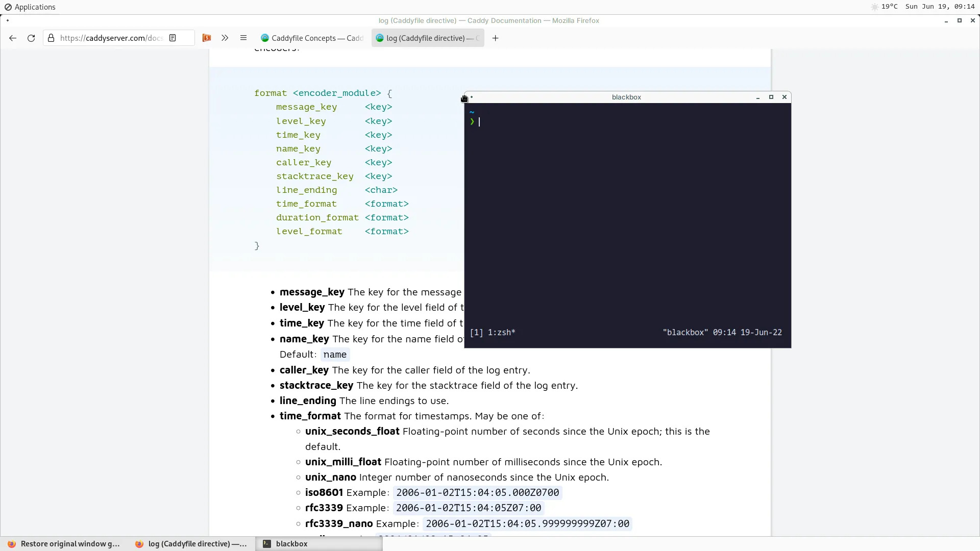This screenshot has height=551, width=980.
Task: Select the blackbox terminal icon in the taskbar
Action: pyautogui.click(x=267, y=544)
